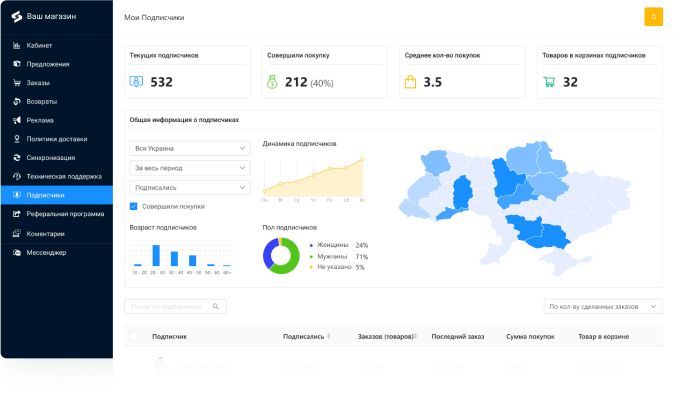
Task: Open the yellow notification badge
Action: (x=653, y=17)
